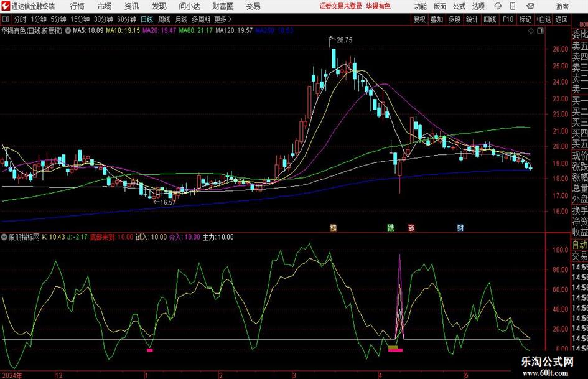Switch to 分时 chart period
The image size is (588, 379).
pos(21,19)
